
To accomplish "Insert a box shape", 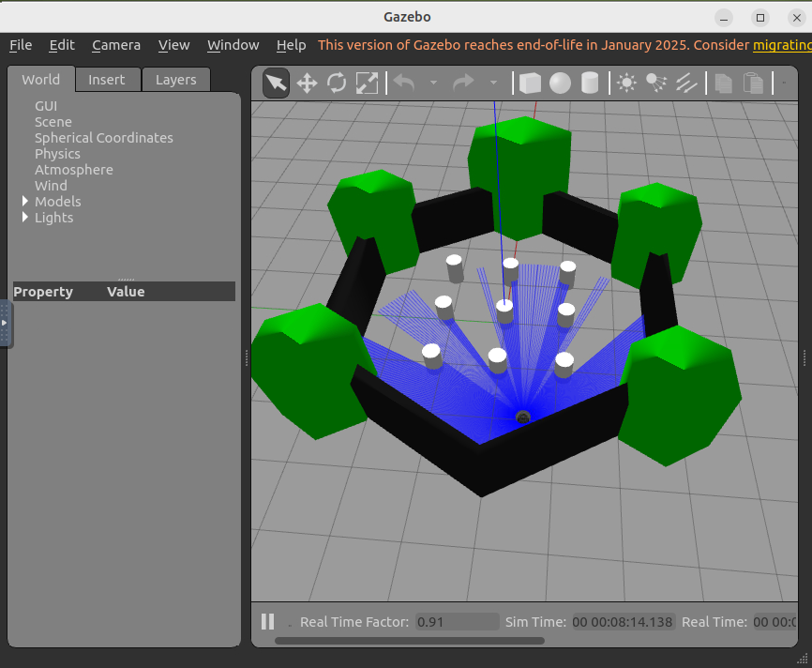I will pyautogui.click(x=531, y=83).
